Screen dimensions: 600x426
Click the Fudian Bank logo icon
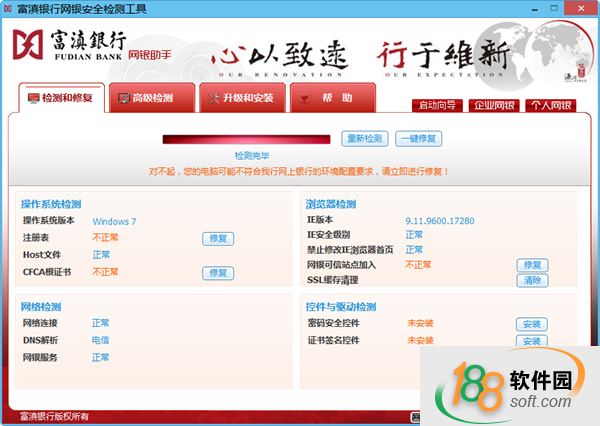tap(28, 45)
